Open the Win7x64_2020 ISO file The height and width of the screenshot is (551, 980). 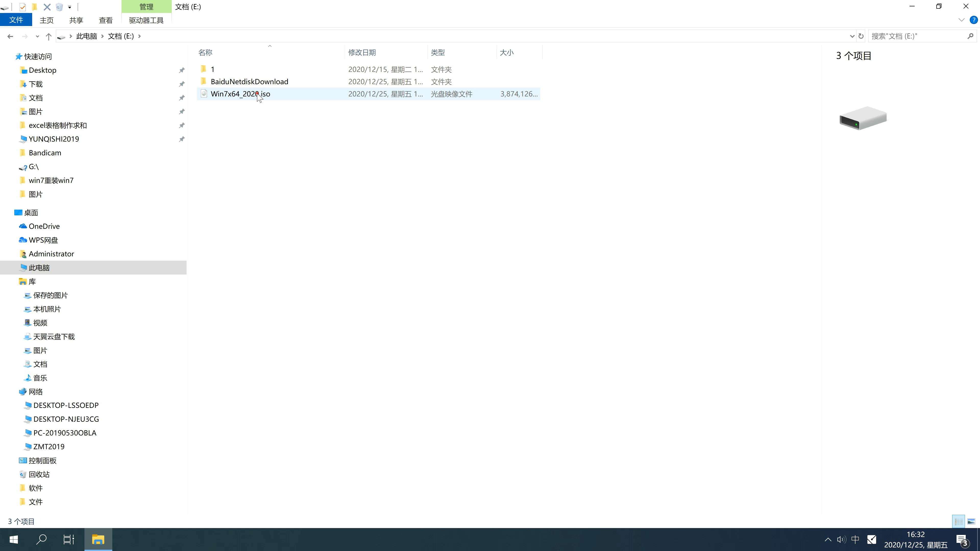(x=240, y=94)
